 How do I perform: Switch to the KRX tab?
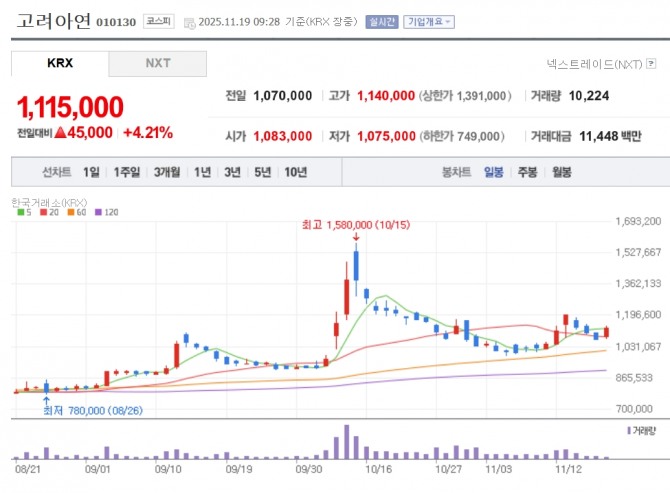pos(60,63)
